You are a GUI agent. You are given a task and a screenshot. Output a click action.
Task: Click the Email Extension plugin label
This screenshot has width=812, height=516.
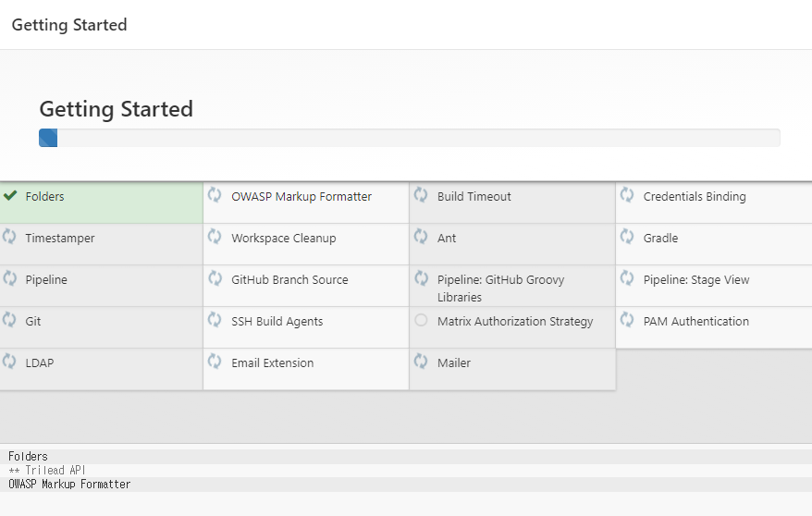[273, 362]
